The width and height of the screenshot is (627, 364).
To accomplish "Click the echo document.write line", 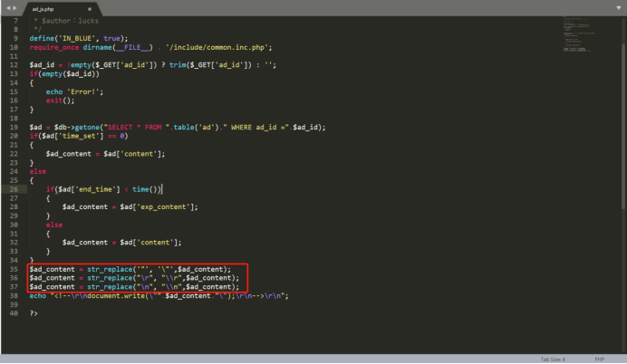I will click(x=159, y=296).
